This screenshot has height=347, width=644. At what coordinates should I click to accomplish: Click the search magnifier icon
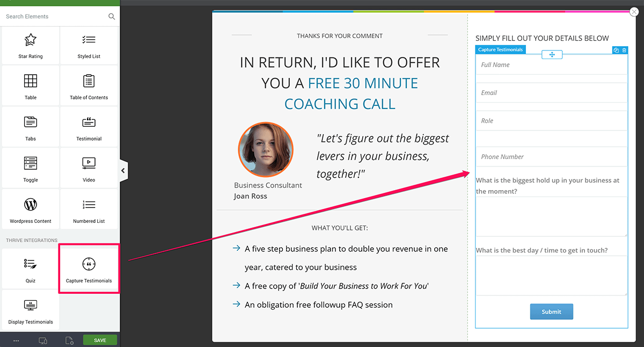click(112, 17)
